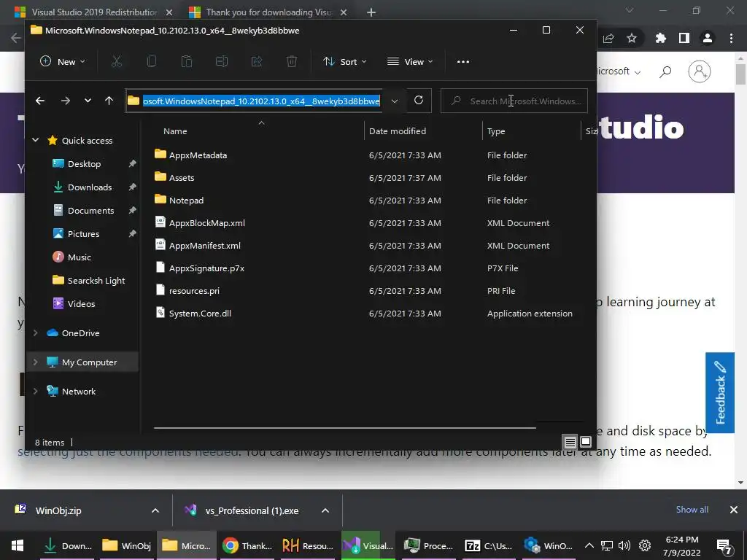Open Windows Start button
747x560 pixels.
(x=18, y=545)
